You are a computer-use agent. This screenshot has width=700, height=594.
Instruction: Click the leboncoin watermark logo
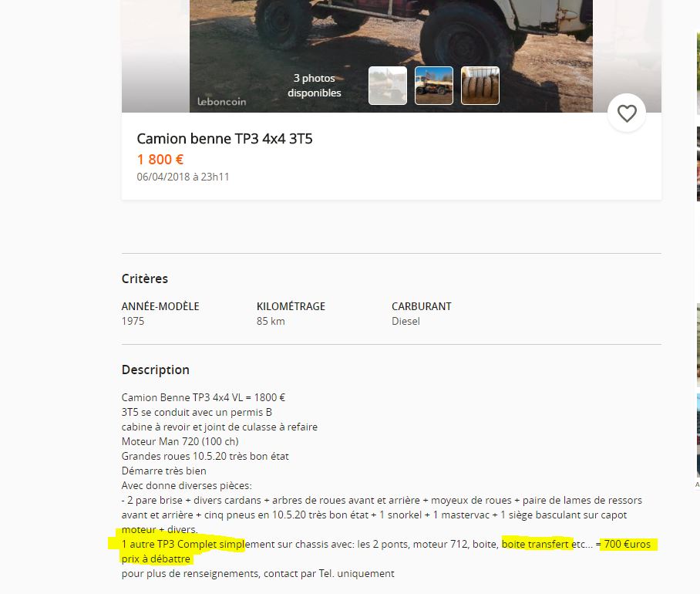tap(222, 101)
